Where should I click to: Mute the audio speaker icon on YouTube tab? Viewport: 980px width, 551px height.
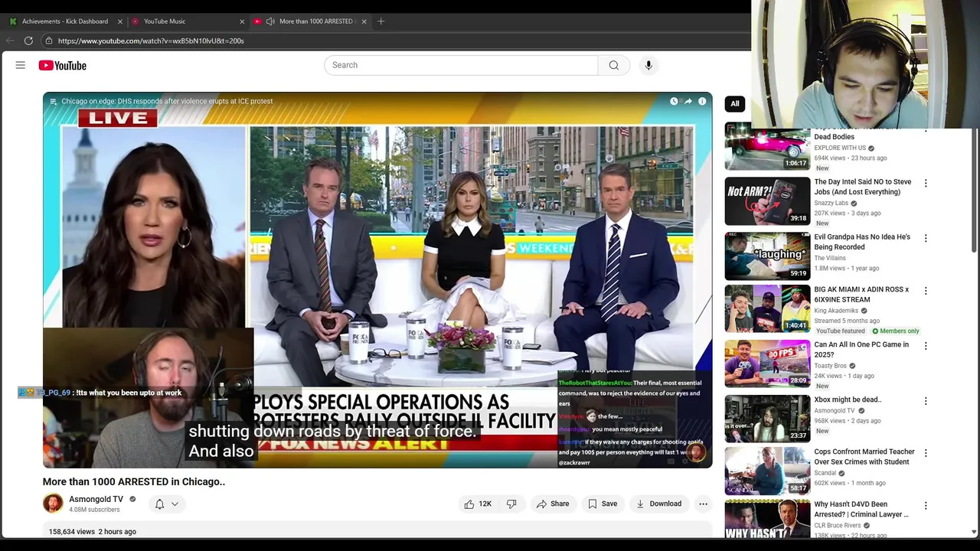[270, 21]
